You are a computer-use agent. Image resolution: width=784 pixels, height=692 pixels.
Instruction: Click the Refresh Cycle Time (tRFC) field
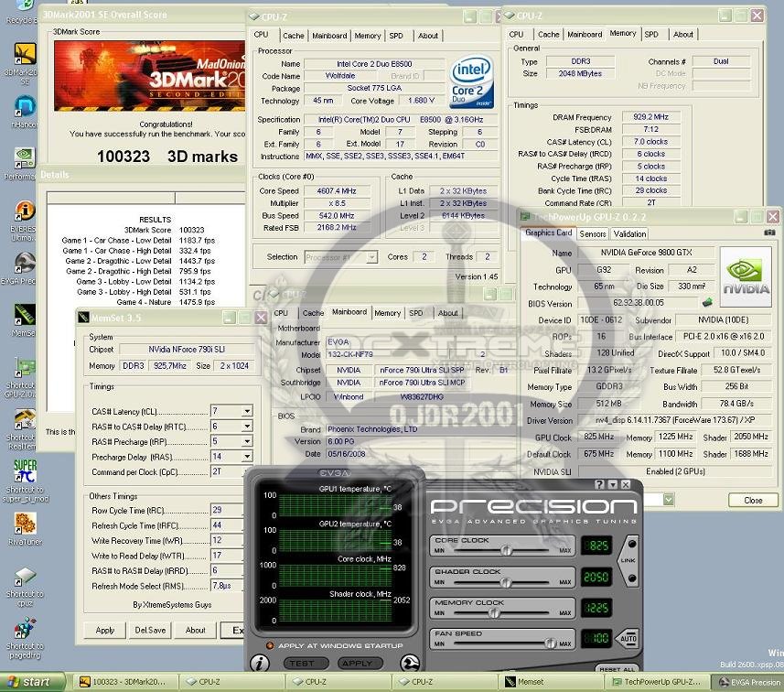[227, 524]
